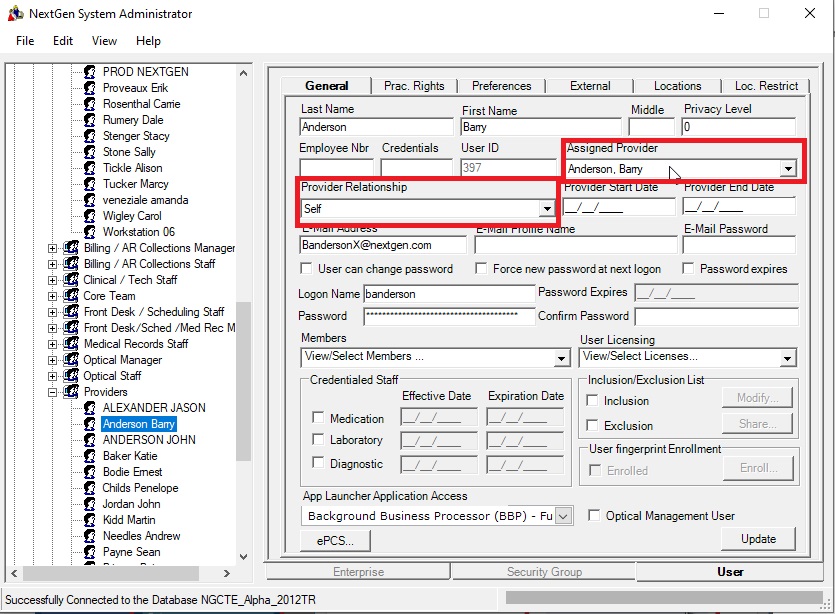Viewport: 835px width, 614px height.
Task: Switch to the Prac. Rights tab
Action: 414,86
